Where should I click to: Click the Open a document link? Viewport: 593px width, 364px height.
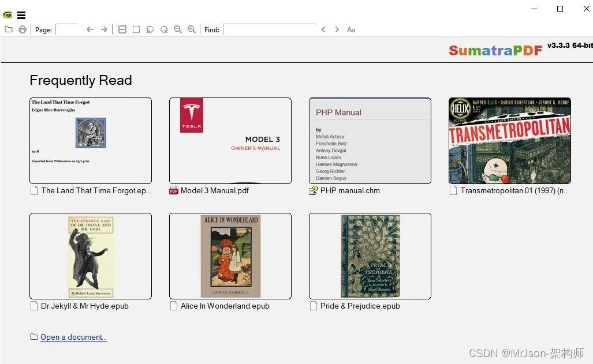coord(73,337)
